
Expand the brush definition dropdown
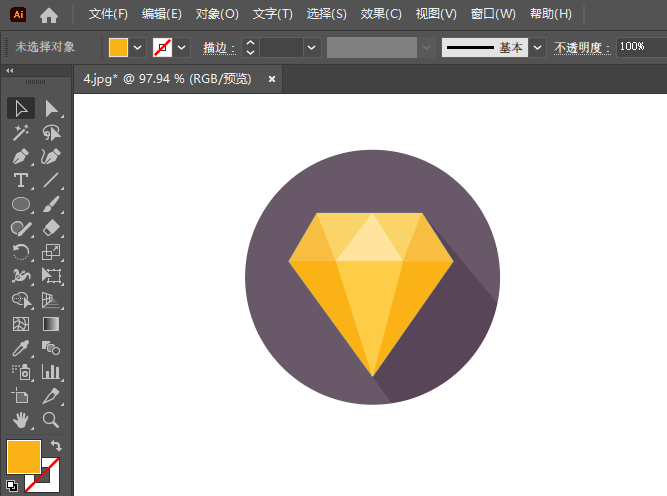(x=538, y=47)
